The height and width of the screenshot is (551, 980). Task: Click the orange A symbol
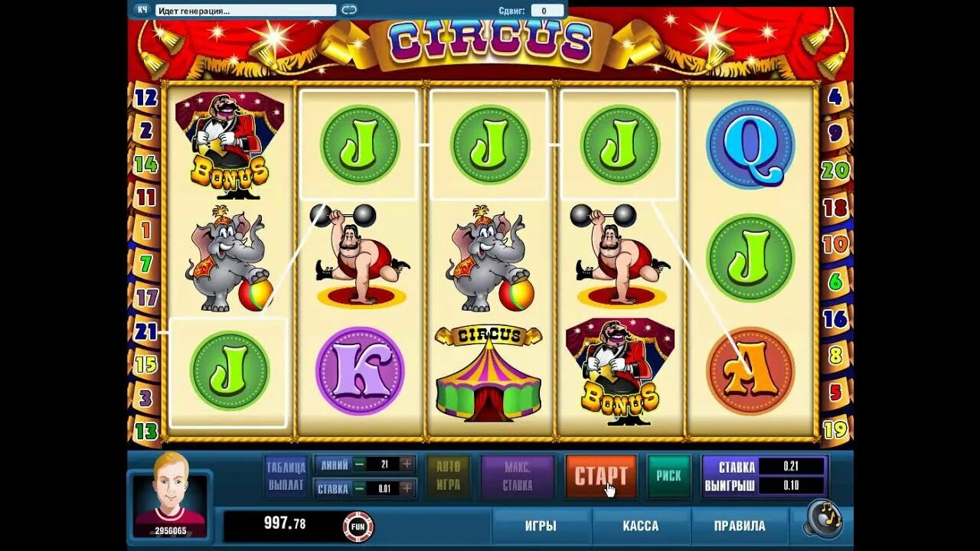pos(750,371)
